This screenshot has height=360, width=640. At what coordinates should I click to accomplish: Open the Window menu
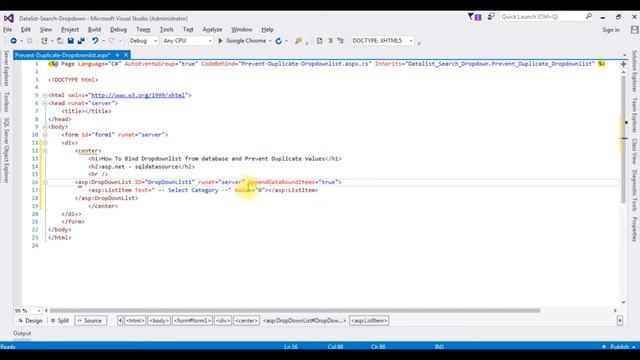(242, 29)
